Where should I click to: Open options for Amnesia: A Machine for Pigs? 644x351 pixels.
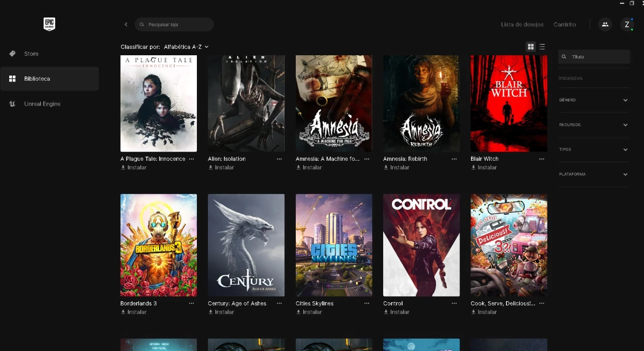(x=367, y=159)
